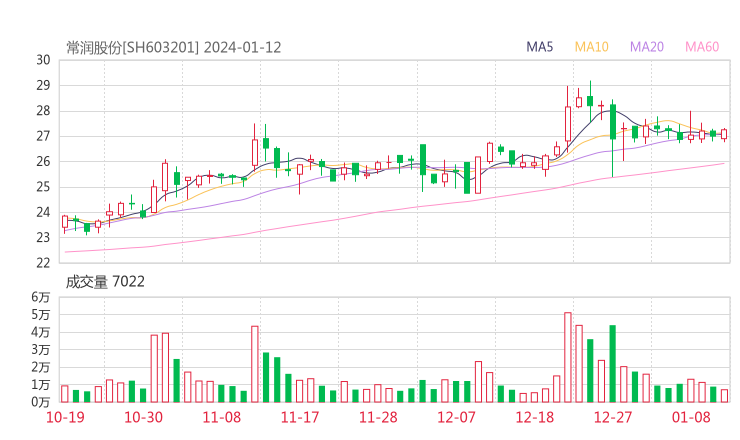
Task: Click the volume axis label 1万
Action: [x=41, y=385]
